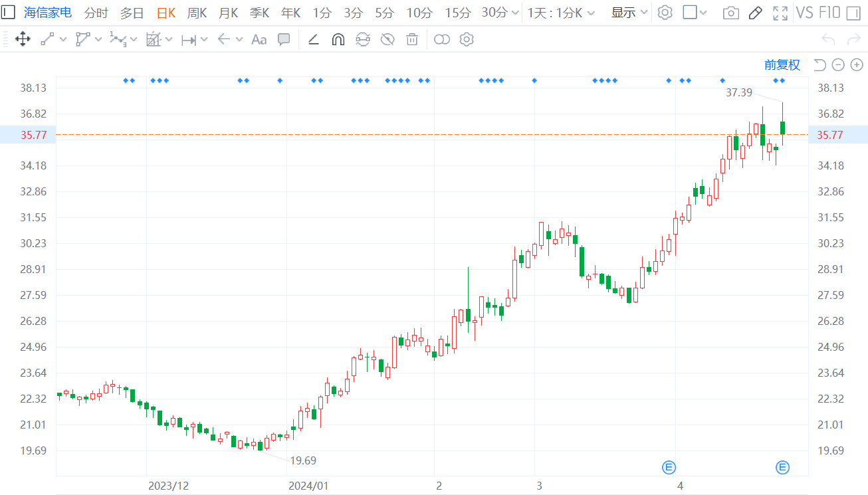Select the chart measurement ruler tool

point(154,40)
